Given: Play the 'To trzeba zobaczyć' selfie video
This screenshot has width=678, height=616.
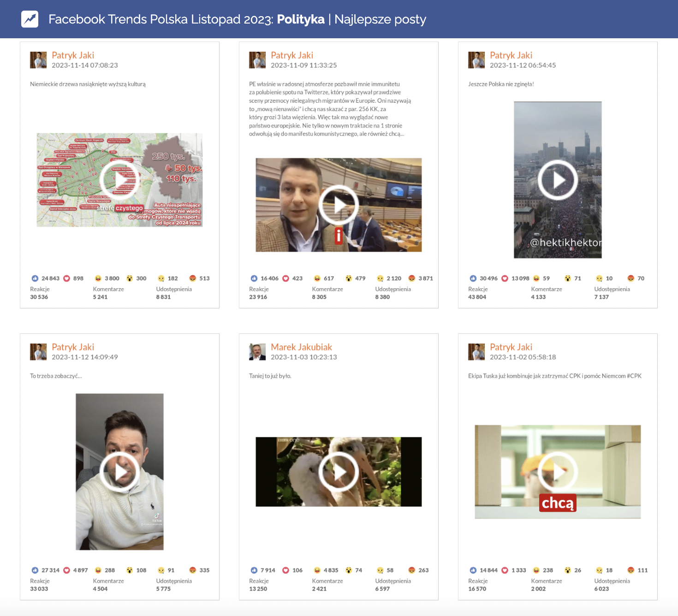Looking at the screenshot, I should point(119,472).
